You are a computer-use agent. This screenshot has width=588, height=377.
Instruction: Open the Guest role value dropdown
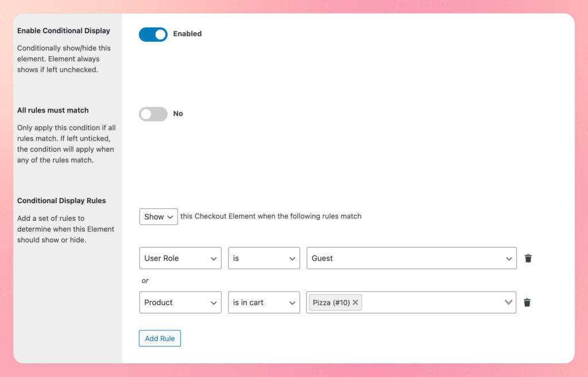coord(412,258)
